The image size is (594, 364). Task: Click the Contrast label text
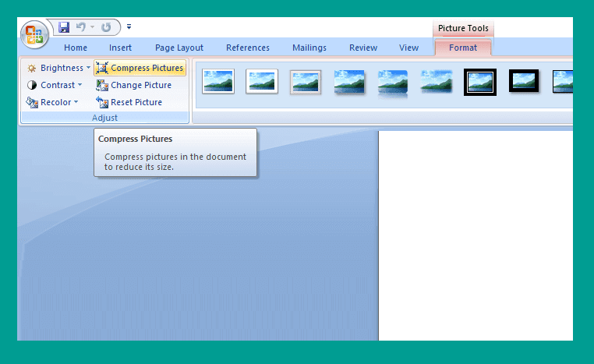tap(58, 85)
